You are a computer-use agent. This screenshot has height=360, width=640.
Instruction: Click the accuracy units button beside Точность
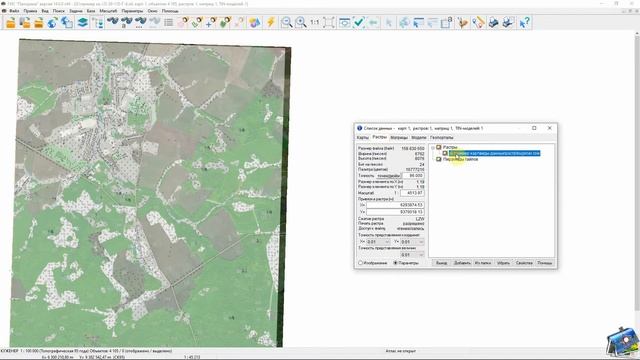pos(388,176)
